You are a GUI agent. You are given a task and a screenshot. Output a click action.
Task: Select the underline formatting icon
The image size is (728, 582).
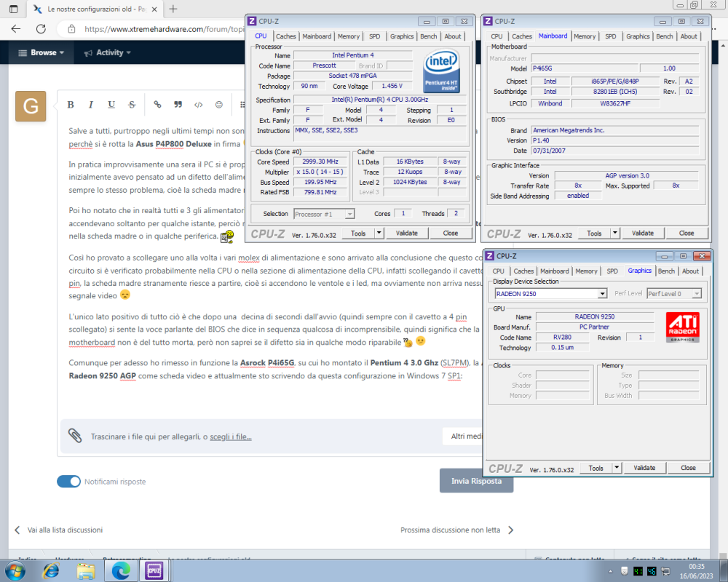point(111,105)
